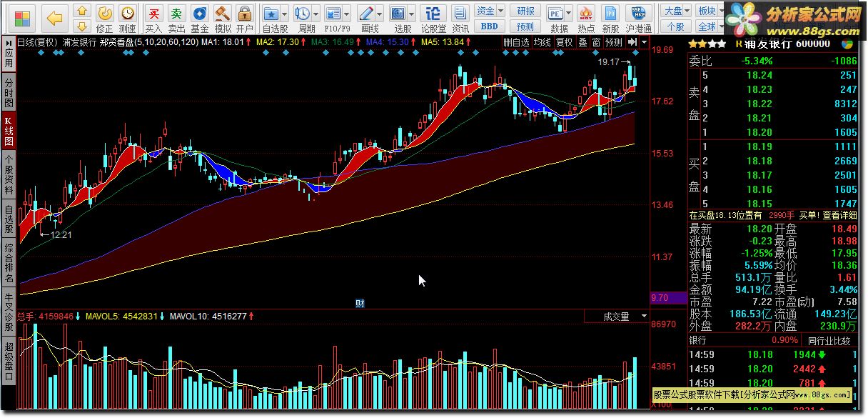Open the 超级盘口 sidebar tab
The image size is (868, 418).
(9, 362)
